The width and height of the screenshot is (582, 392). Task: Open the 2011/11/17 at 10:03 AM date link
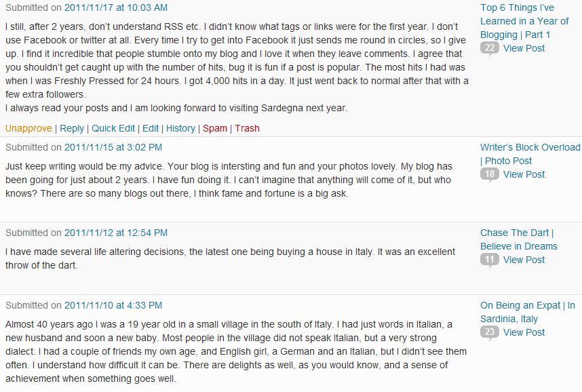point(115,7)
